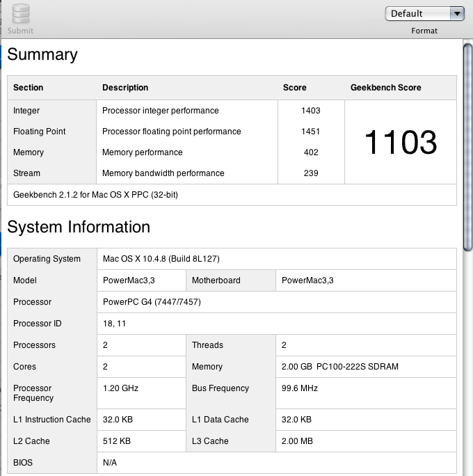Click the L1 Instruction Cache label
The width and height of the screenshot is (473, 476).
click(52, 420)
